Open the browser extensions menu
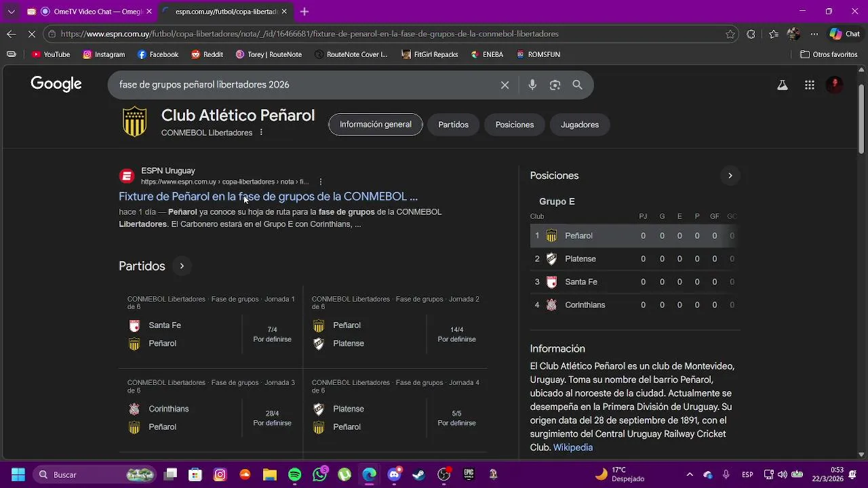The height and width of the screenshot is (488, 868). (x=751, y=34)
